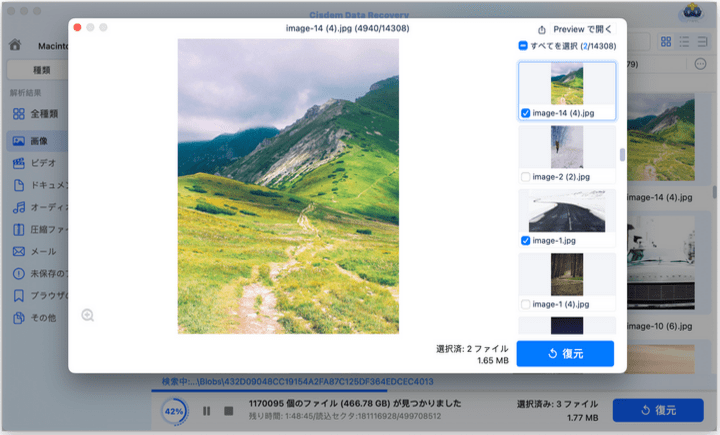
Task: Click the home icon in the sidebar header
Action: [15, 45]
